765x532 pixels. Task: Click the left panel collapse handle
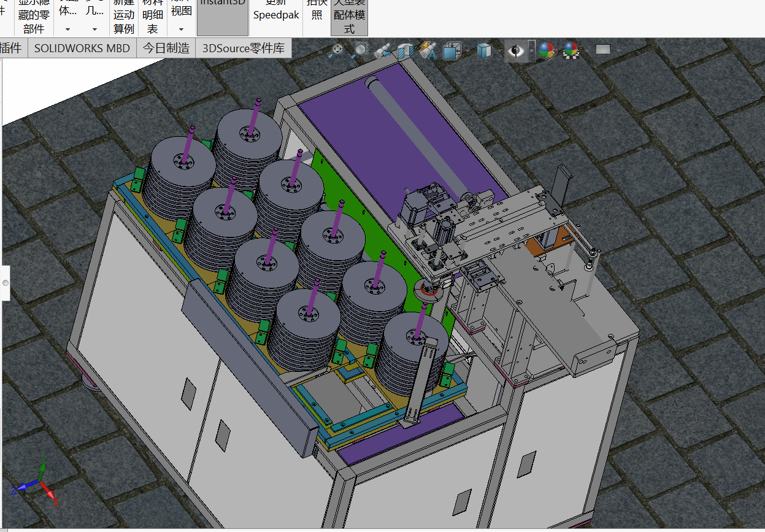click(x=5, y=283)
